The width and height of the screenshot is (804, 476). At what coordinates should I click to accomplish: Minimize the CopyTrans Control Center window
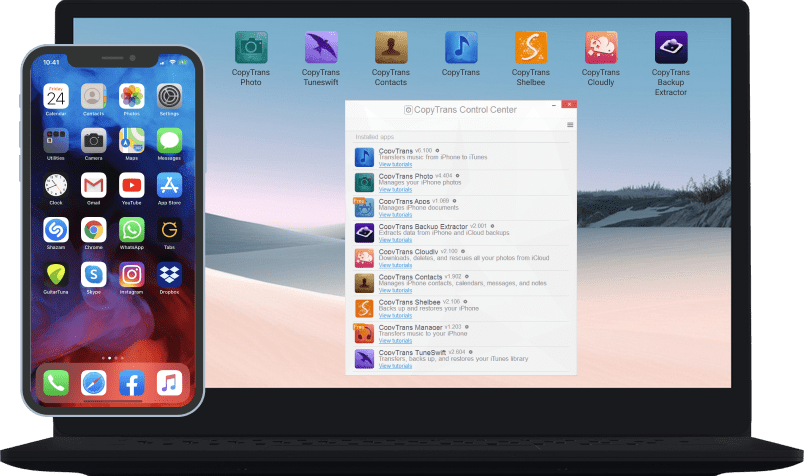[x=554, y=105]
